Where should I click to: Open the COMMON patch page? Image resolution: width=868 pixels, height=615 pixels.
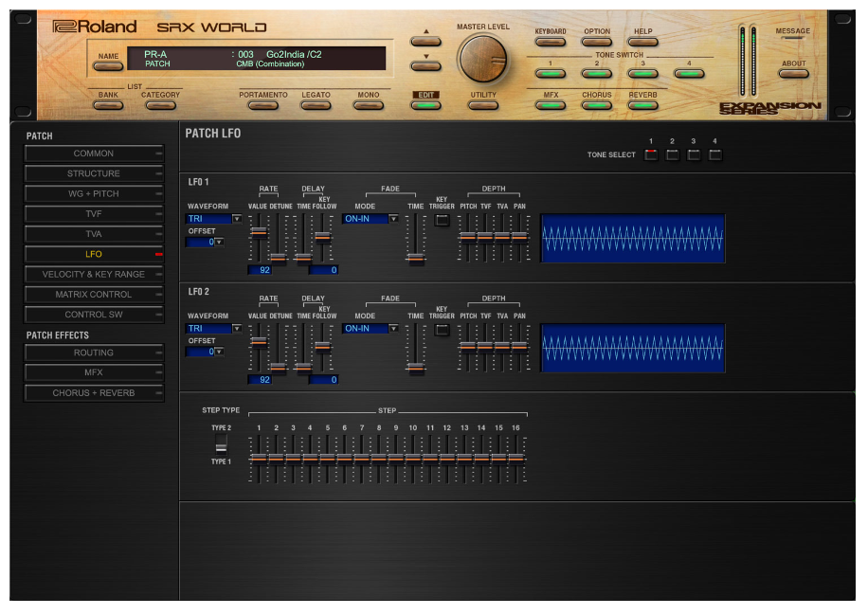click(94, 154)
